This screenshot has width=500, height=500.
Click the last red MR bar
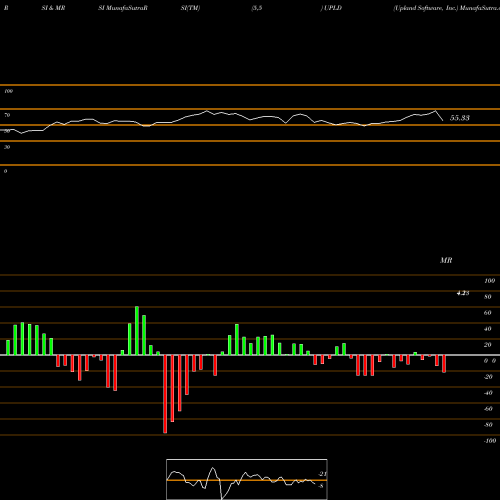[444, 364]
